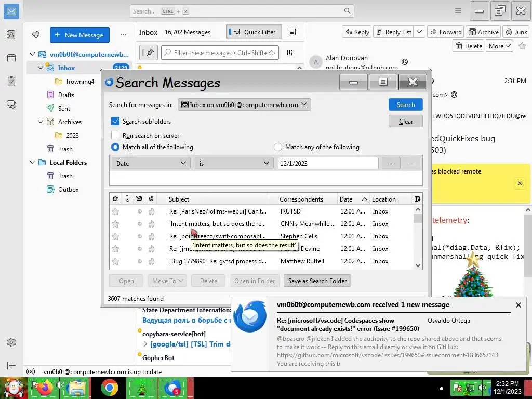Sort results by Subject column
Image resolution: width=532 pixels, height=399 pixels.
[179, 199]
